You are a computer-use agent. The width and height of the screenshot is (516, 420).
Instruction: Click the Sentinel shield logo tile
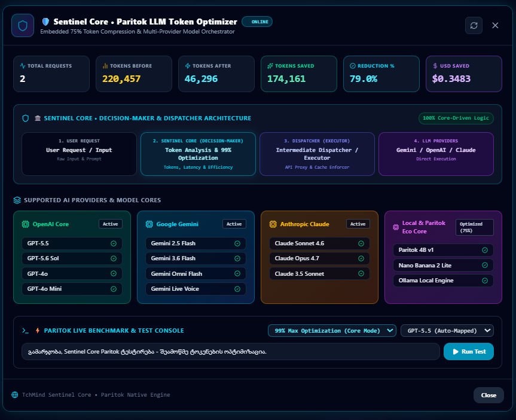(x=23, y=25)
